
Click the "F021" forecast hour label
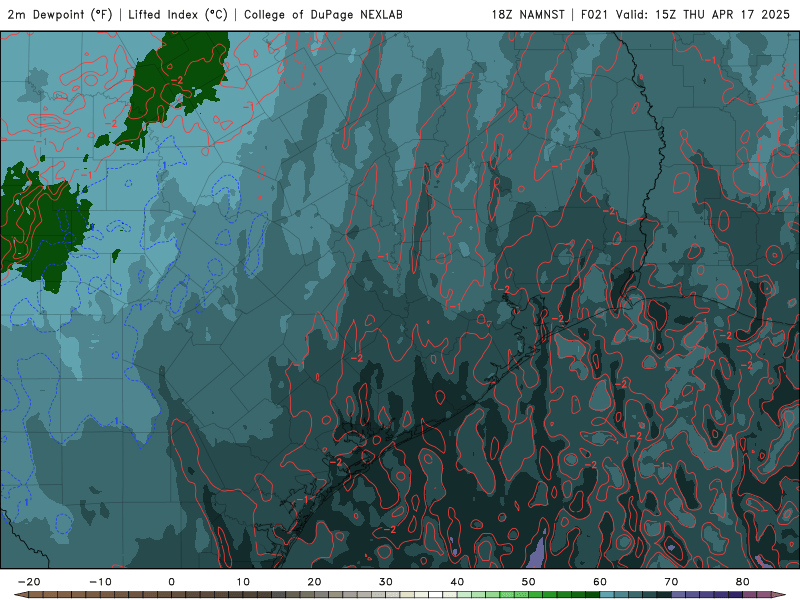click(594, 15)
